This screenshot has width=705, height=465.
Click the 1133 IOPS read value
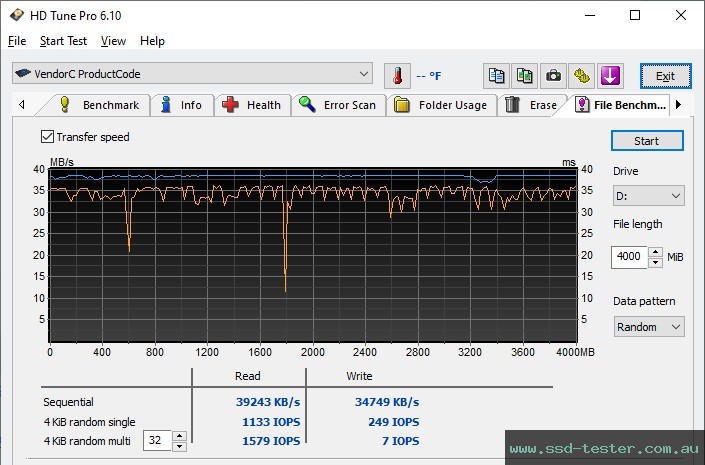coord(271,422)
